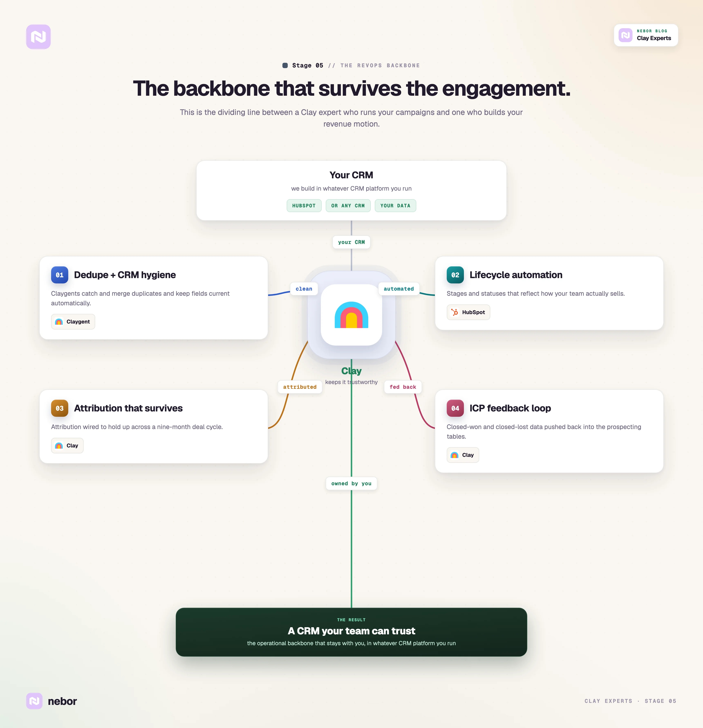Click the 'clean' connector label

pyautogui.click(x=304, y=289)
